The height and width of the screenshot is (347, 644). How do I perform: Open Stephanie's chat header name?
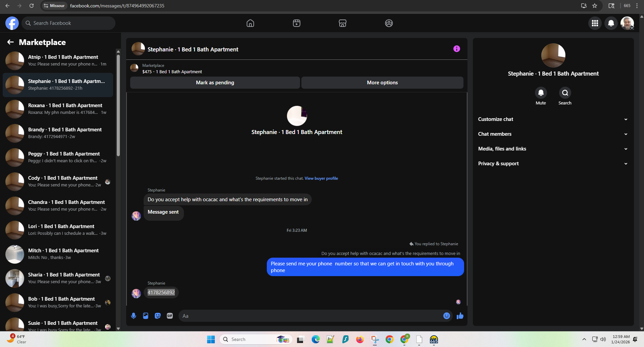pyautogui.click(x=193, y=49)
